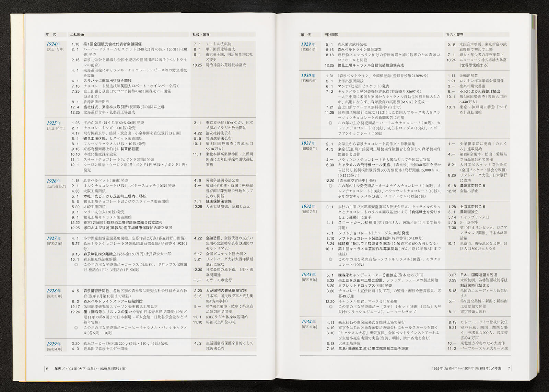Click the entry "満州事変起こる"

pyautogui.click(x=472, y=186)
